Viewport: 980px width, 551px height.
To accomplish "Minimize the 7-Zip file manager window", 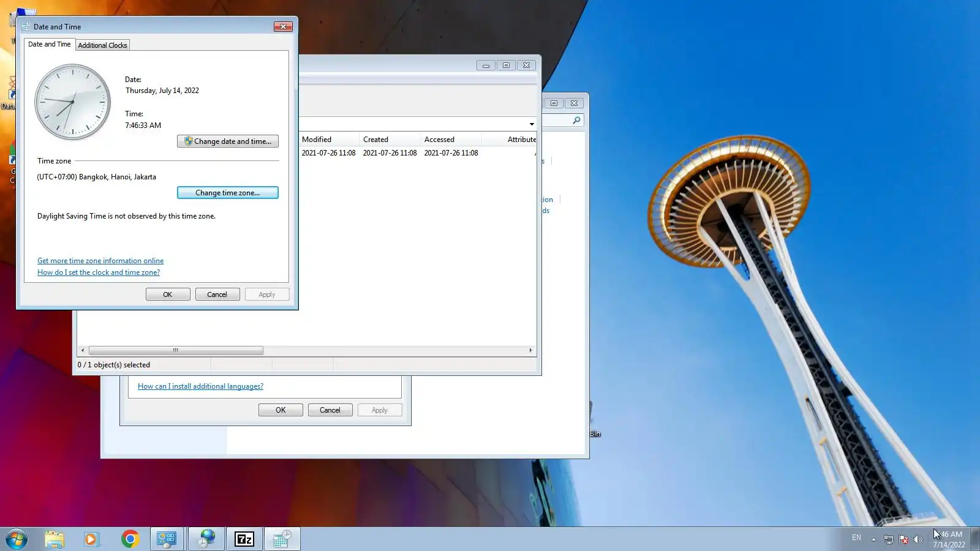I will pos(486,66).
